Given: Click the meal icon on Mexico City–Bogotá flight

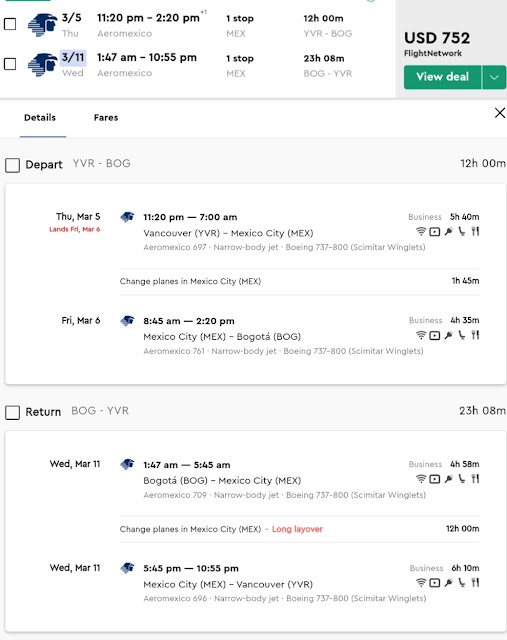Looking at the screenshot, I should click(475, 336).
